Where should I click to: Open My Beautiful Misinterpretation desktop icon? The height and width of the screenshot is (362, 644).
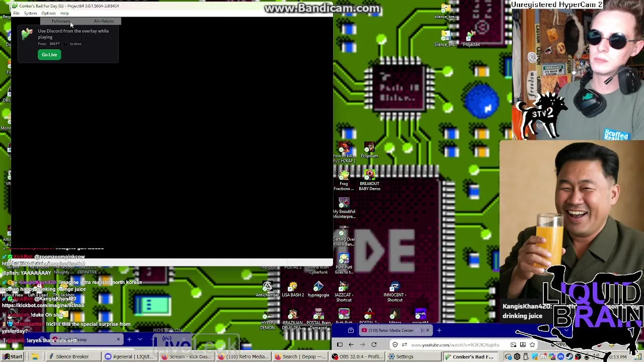(344, 208)
